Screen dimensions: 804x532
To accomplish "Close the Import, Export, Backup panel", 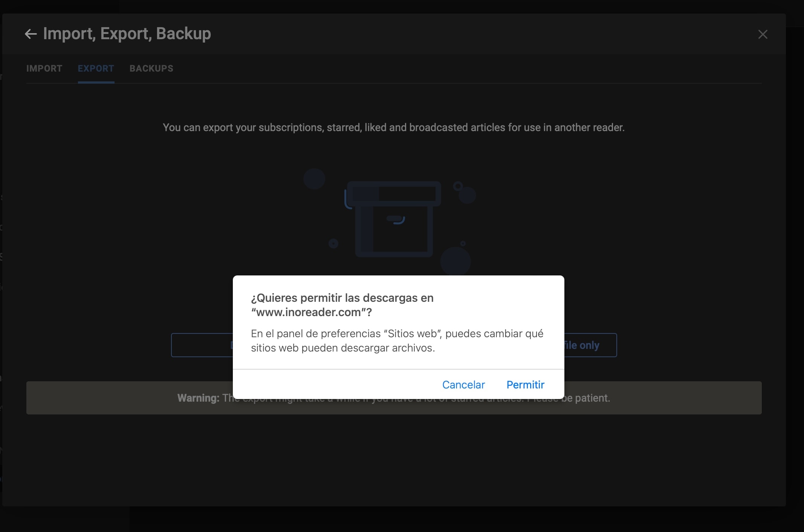I will (x=763, y=34).
